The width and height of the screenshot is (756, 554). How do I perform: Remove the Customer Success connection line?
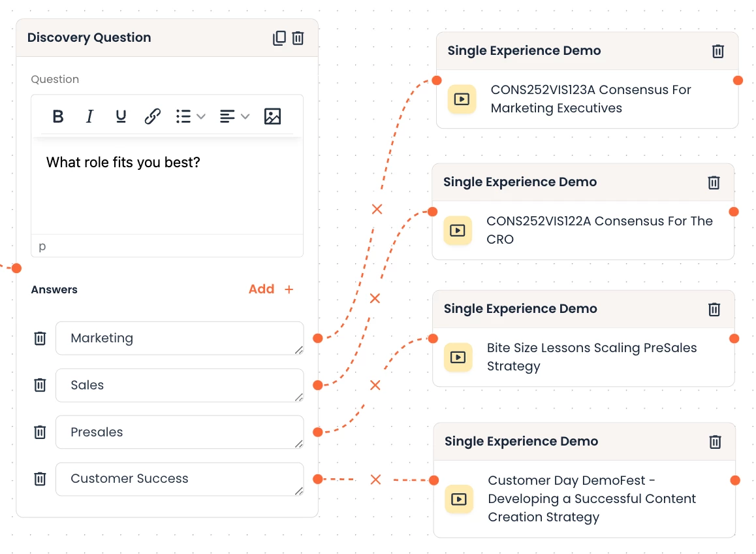(x=375, y=480)
